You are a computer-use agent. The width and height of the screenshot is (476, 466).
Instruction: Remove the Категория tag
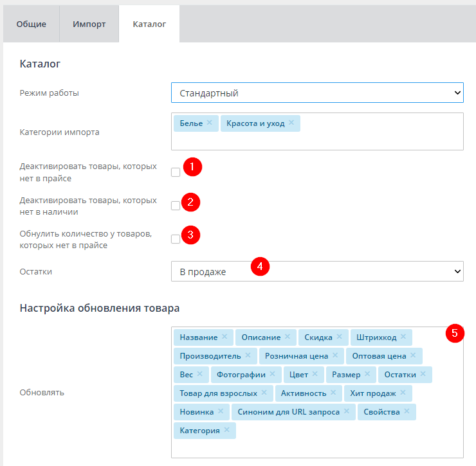(x=226, y=431)
